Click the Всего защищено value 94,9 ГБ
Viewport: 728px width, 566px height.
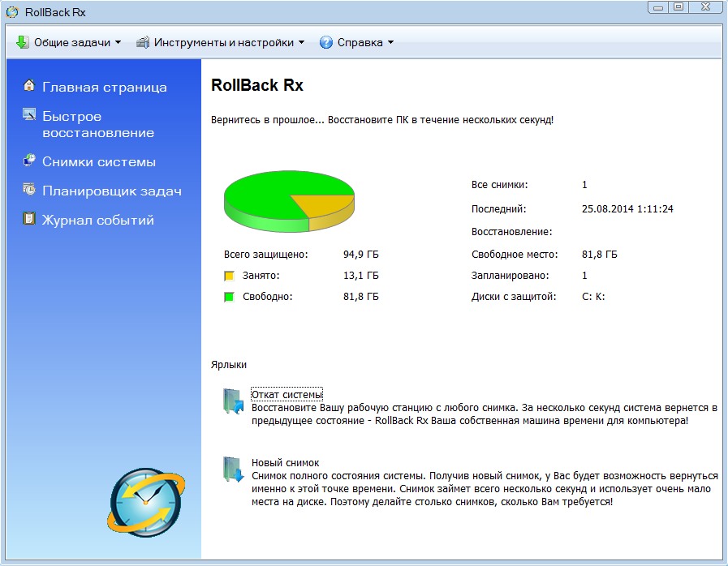(360, 255)
